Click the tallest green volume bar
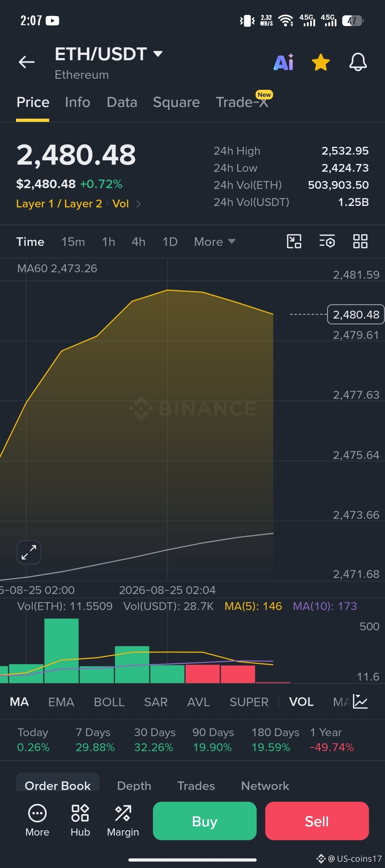Screen dimensions: 385x868 pos(61,651)
